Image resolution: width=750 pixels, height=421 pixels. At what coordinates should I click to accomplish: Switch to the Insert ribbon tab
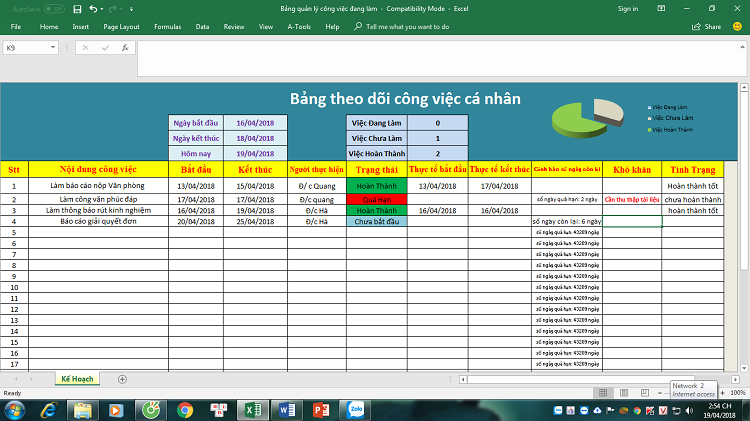point(80,27)
